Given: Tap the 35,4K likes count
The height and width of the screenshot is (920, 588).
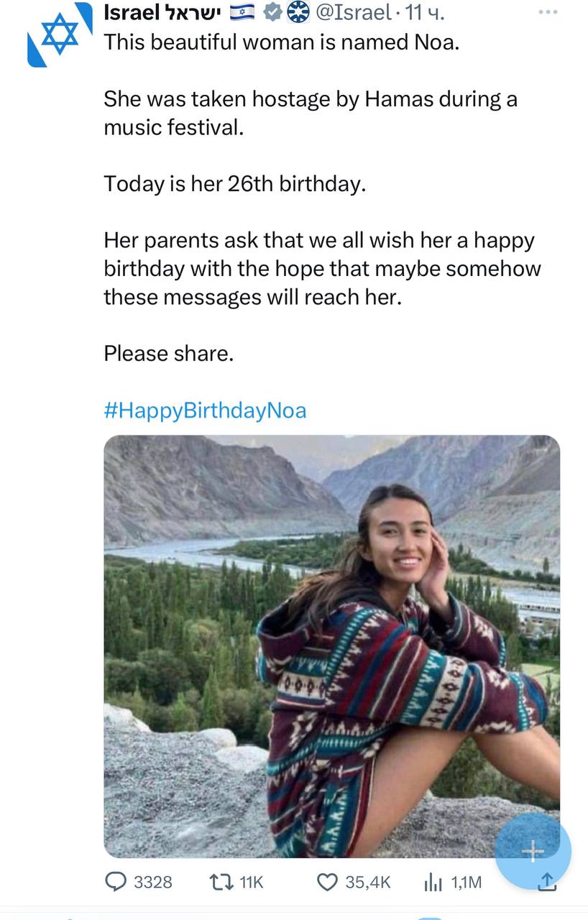Looking at the screenshot, I should pyautogui.click(x=368, y=882).
